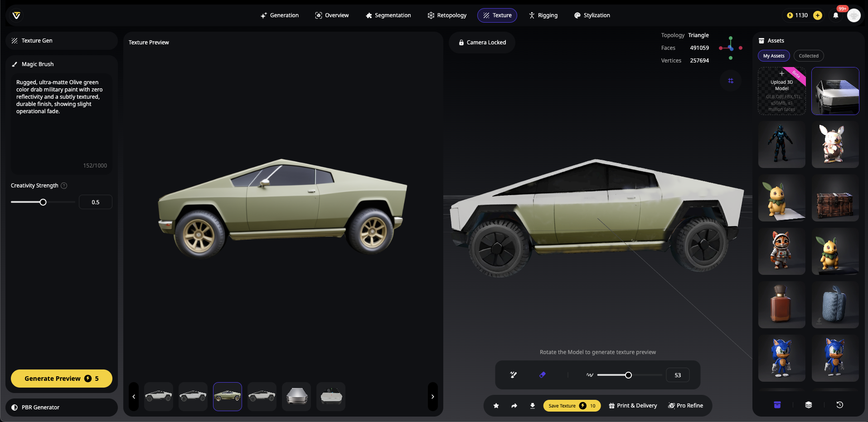868x422 pixels.
Task: Select the purple eraser tool
Action: (x=543, y=375)
